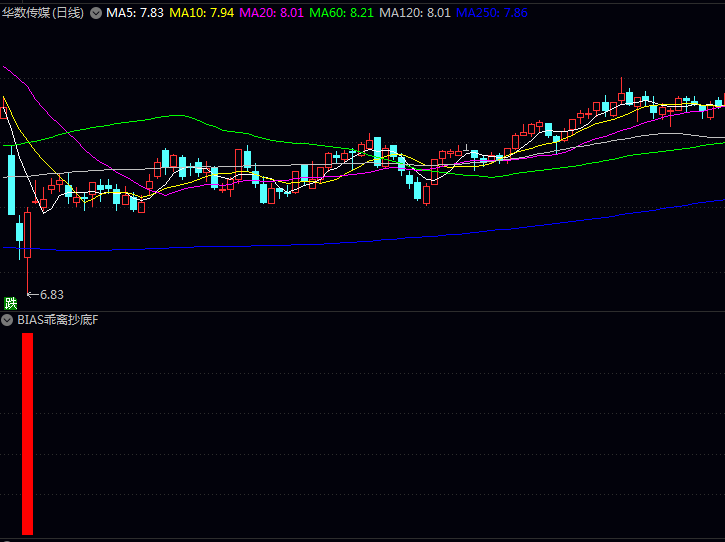Click the tall red BIAS signal bar
Viewport: 725px width, 542px height.
[28, 434]
